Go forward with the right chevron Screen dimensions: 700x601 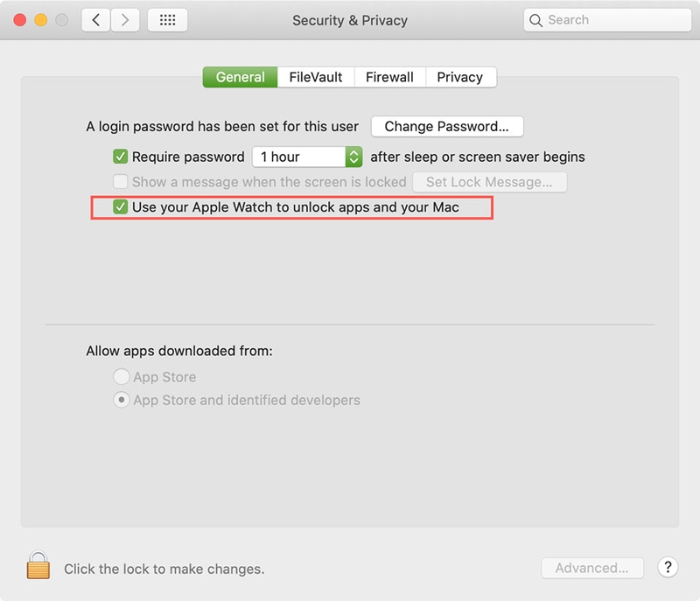click(125, 20)
